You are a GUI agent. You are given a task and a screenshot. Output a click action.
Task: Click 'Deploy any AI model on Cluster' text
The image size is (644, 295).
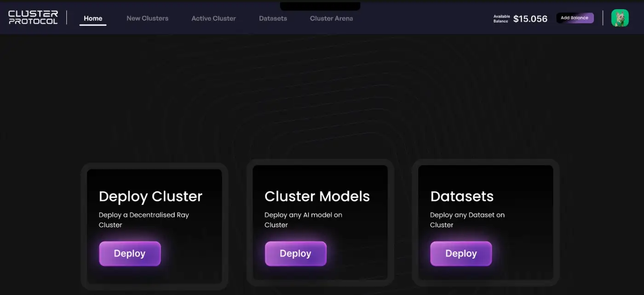pos(303,220)
